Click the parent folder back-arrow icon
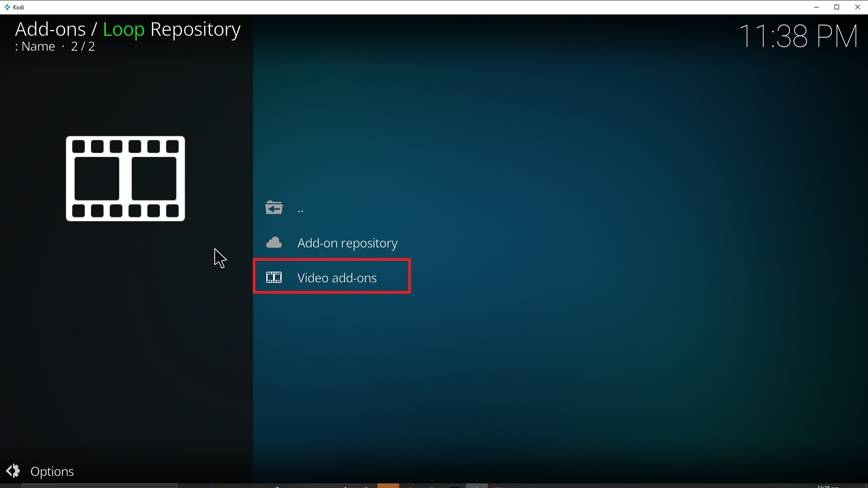The width and height of the screenshot is (868, 488). click(274, 208)
